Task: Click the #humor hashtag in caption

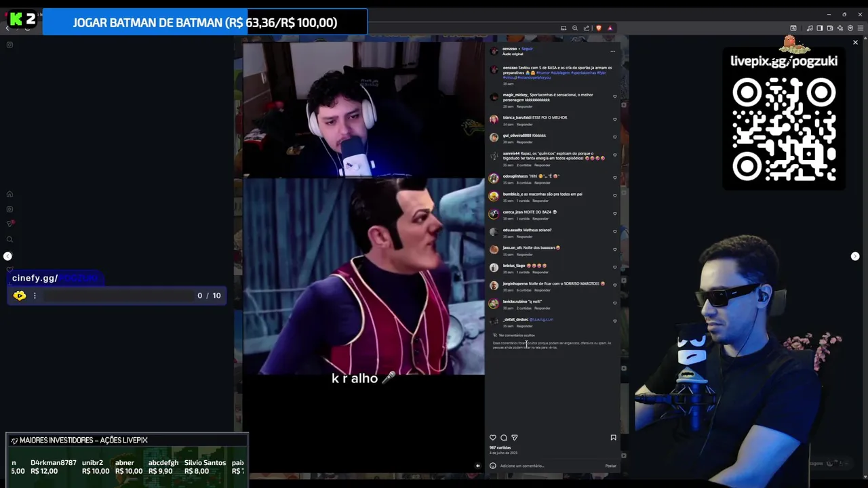Action: tap(542, 73)
